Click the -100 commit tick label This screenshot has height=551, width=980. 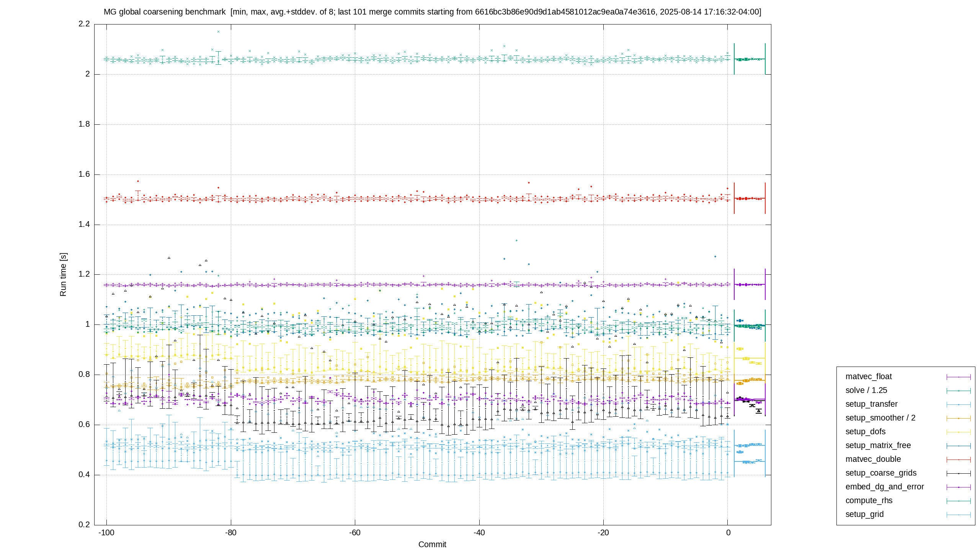(106, 533)
